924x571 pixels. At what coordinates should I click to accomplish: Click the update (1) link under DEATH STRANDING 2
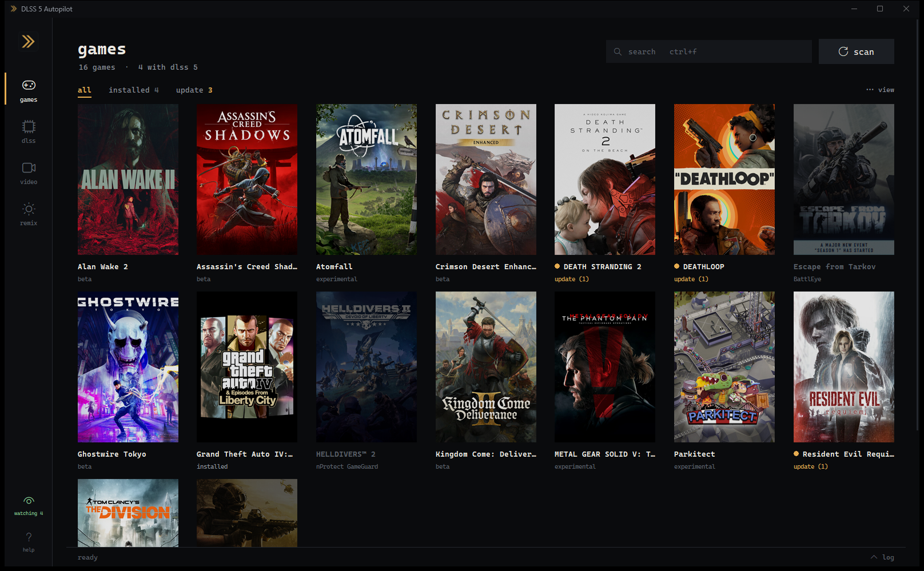(572, 279)
